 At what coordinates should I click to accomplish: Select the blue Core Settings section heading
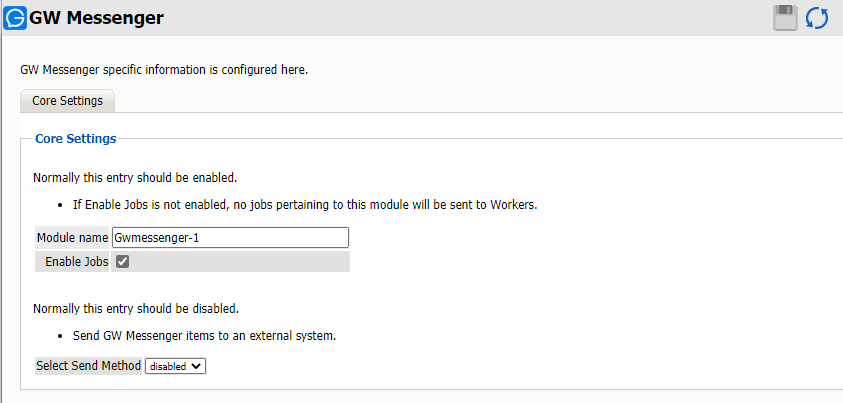[75, 138]
